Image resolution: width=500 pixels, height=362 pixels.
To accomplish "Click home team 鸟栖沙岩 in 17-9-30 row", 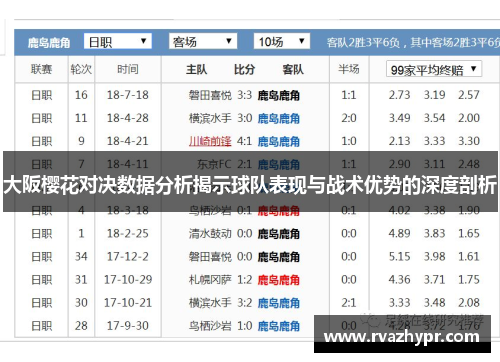I will click(210, 326).
